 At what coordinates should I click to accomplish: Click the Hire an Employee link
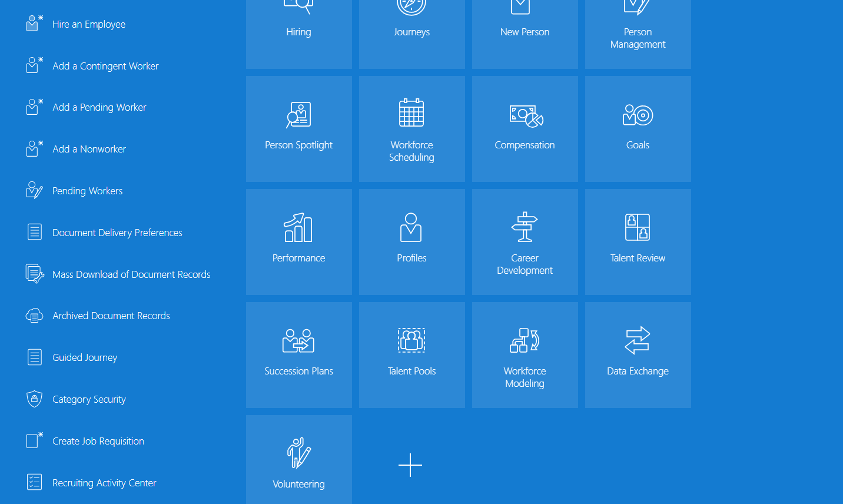(x=89, y=24)
